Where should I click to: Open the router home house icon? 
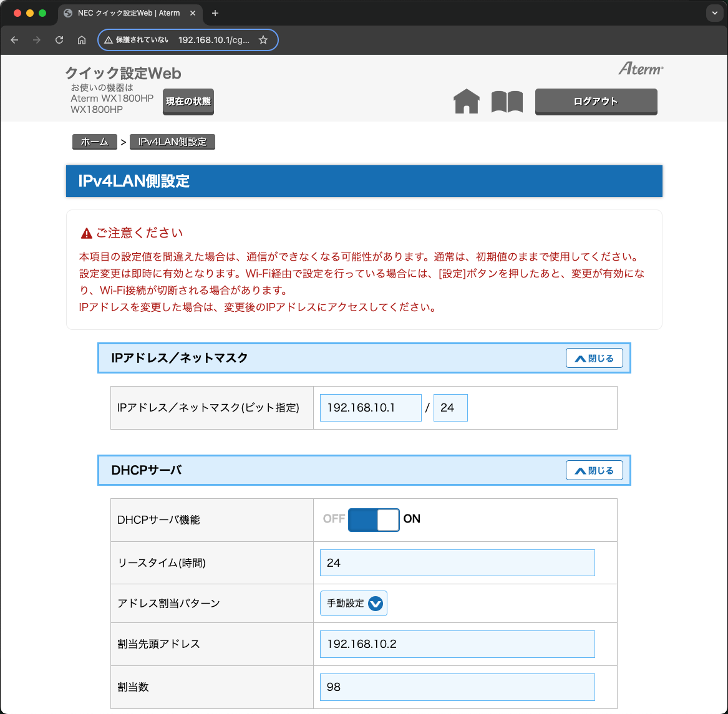(x=466, y=101)
